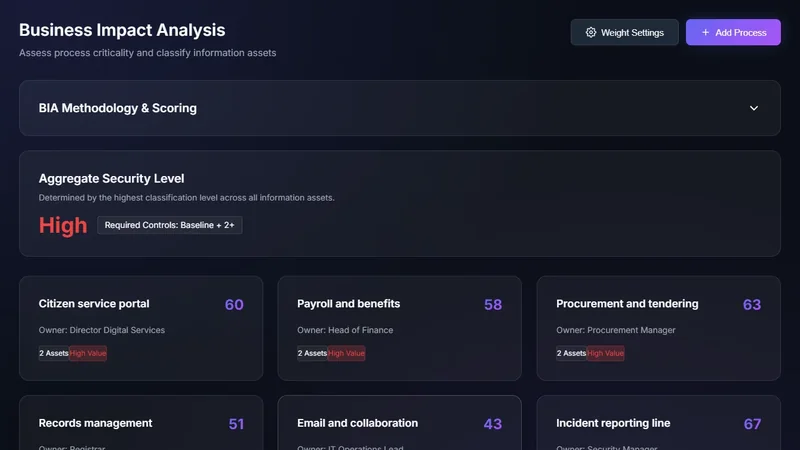
Task: Click 2 Assets badge on Procurement and tendering
Action: point(571,353)
